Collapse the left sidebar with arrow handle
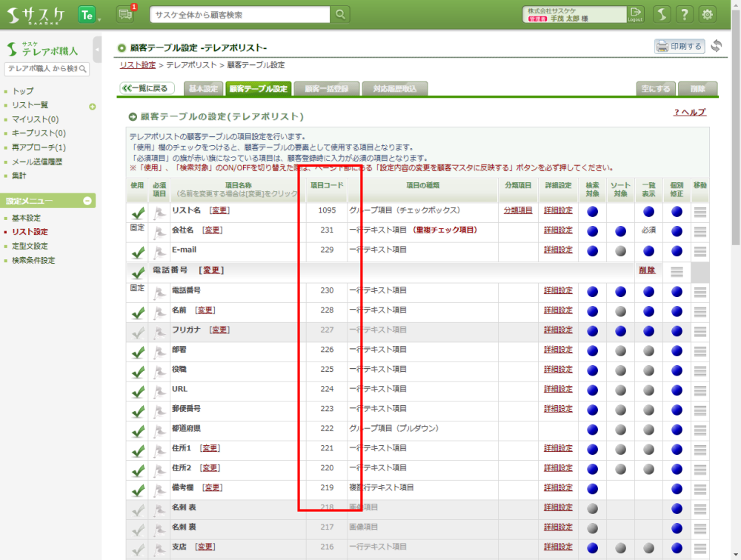The height and width of the screenshot is (560, 741). pos(98,50)
